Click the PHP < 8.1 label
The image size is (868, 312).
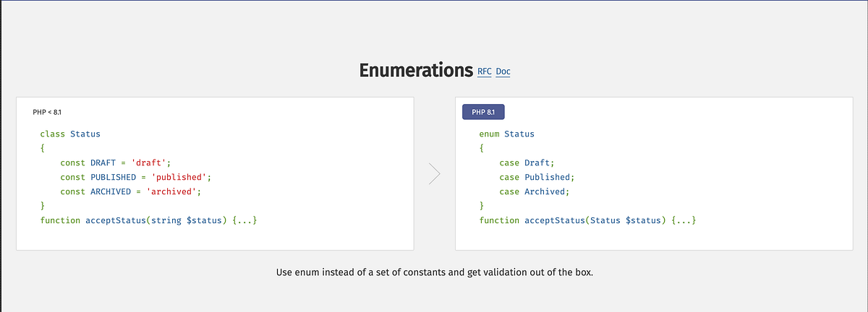[x=47, y=112]
